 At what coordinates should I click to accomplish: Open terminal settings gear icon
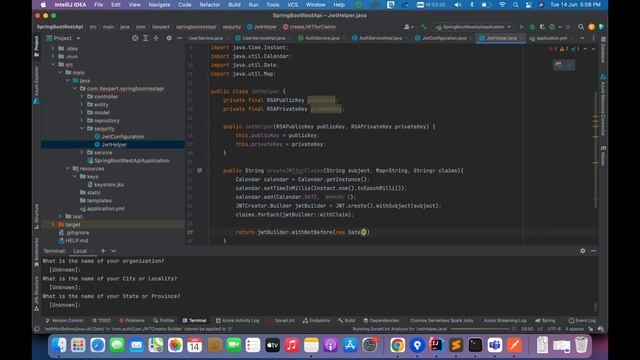(x=582, y=251)
